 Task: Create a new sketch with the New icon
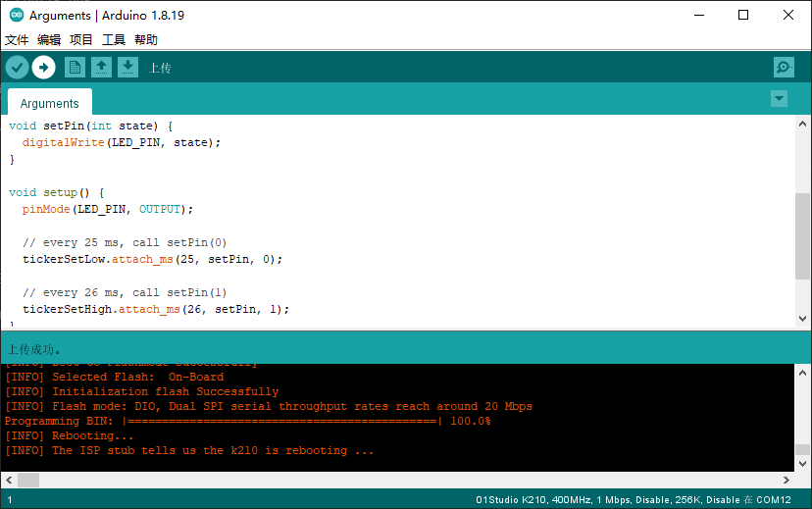[x=76, y=68]
